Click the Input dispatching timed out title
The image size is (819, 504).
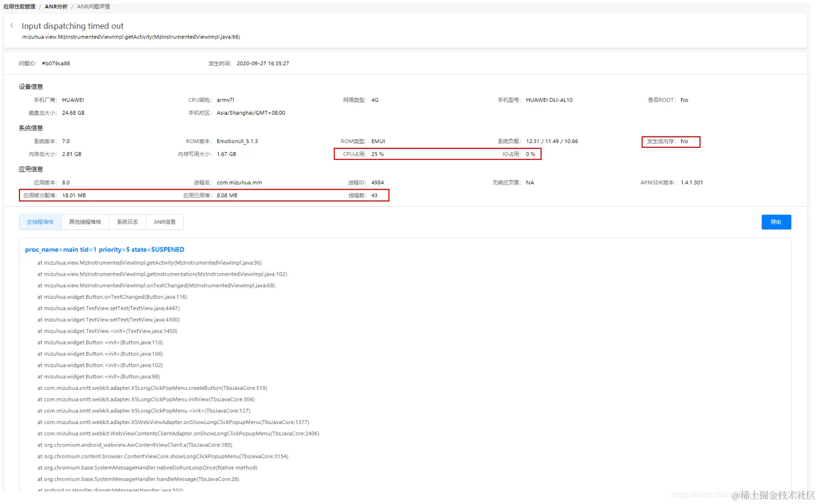(x=73, y=26)
